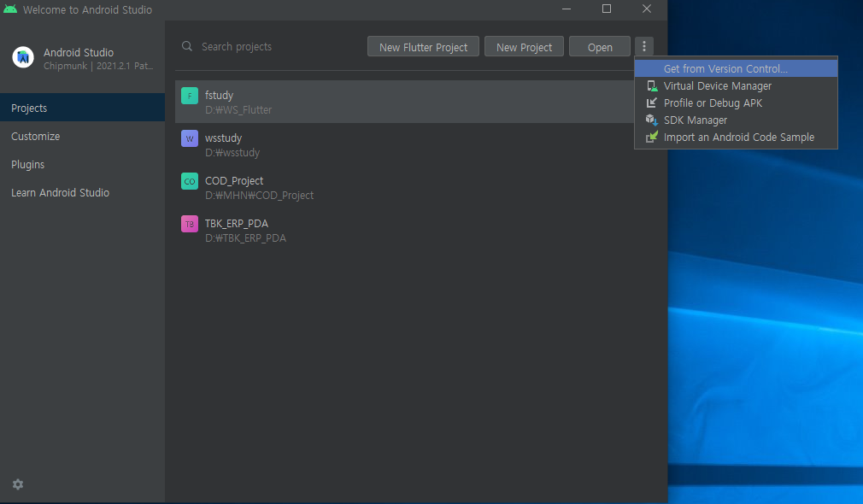This screenshot has height=504, width=863.
Task: Click the fstudy project F icon
Action: coord(190,96)
